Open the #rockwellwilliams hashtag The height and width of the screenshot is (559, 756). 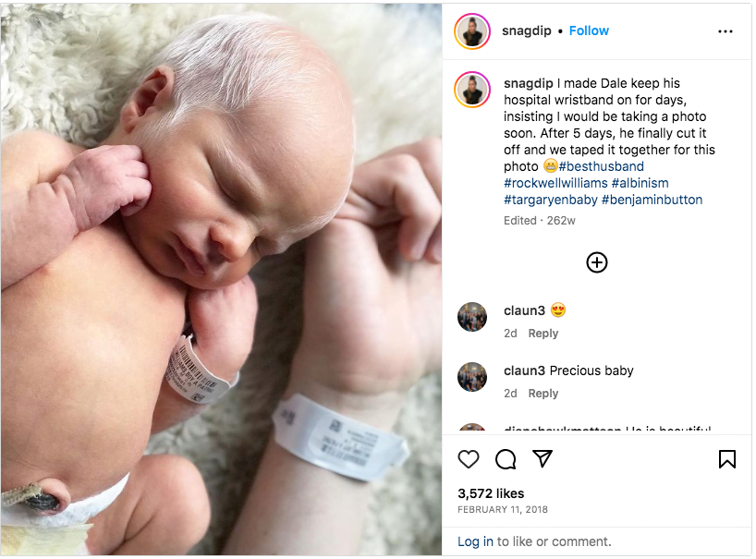tap(555, 183)
